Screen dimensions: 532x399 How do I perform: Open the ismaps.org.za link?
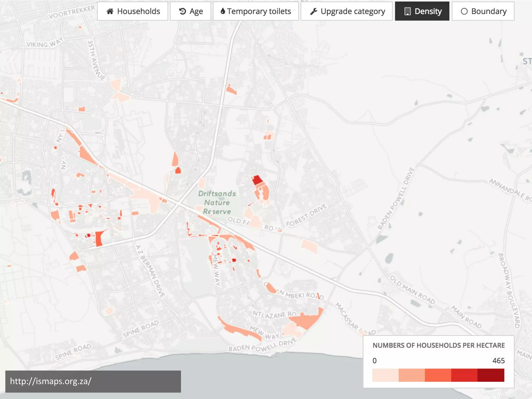pyautogui.click(x=51, y=381)
